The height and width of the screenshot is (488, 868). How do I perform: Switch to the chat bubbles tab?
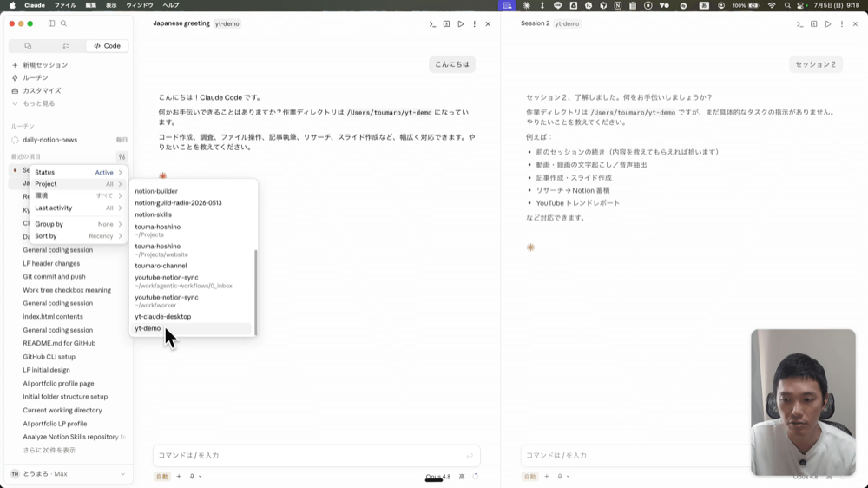(x=28, y=46)
